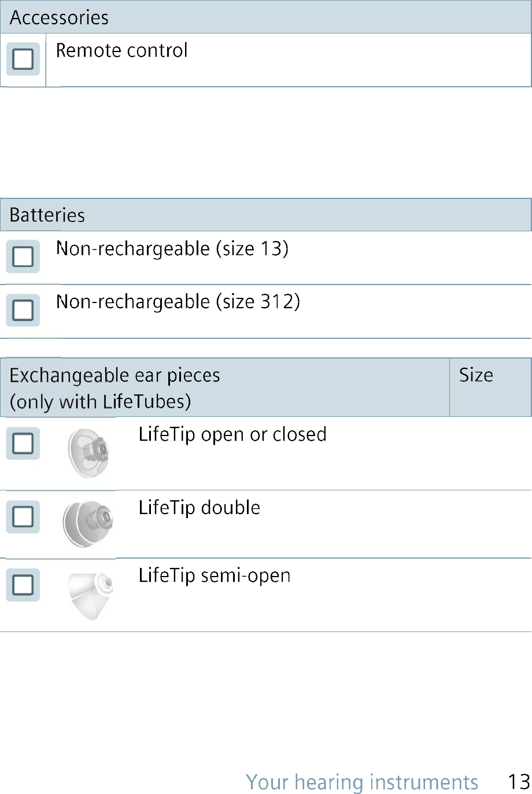Click the Accessories section header

pyautogui.click(x=266, y=17)
